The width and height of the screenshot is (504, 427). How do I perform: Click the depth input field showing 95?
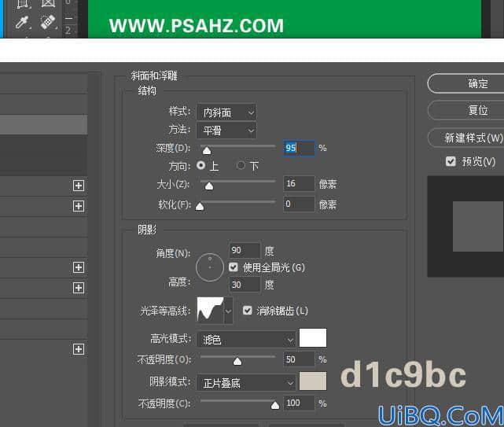pyautogui.click(x=299, y=148)
